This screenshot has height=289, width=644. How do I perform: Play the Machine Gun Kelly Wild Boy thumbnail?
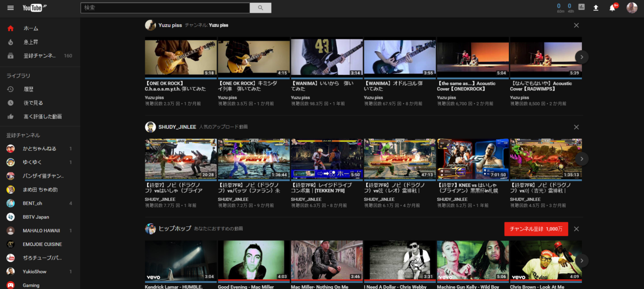[x=473, y=261]
